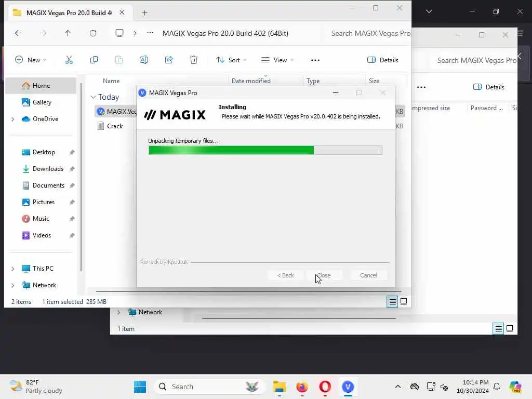
Task: Click the Password column header in background window
Action: pos(486,108)
